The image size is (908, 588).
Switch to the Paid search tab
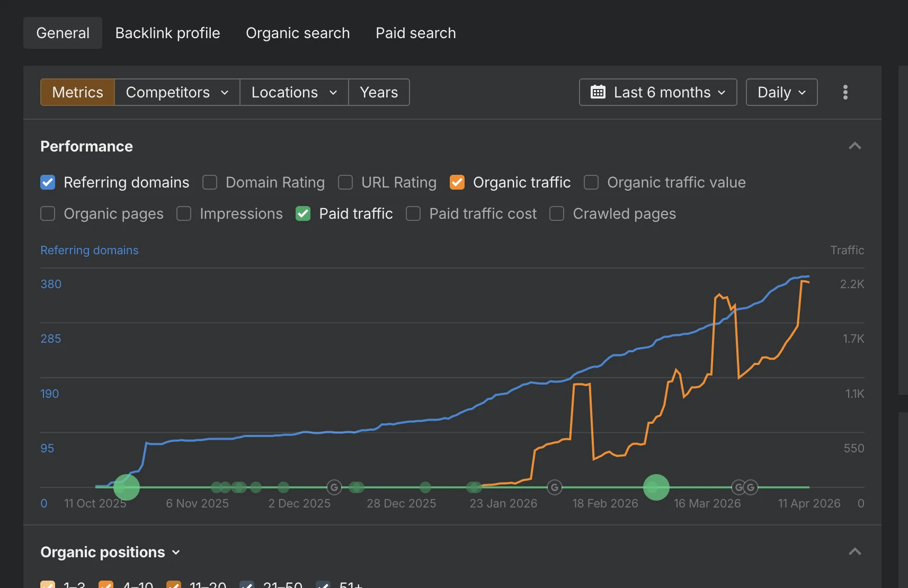[x=415, y=33]
